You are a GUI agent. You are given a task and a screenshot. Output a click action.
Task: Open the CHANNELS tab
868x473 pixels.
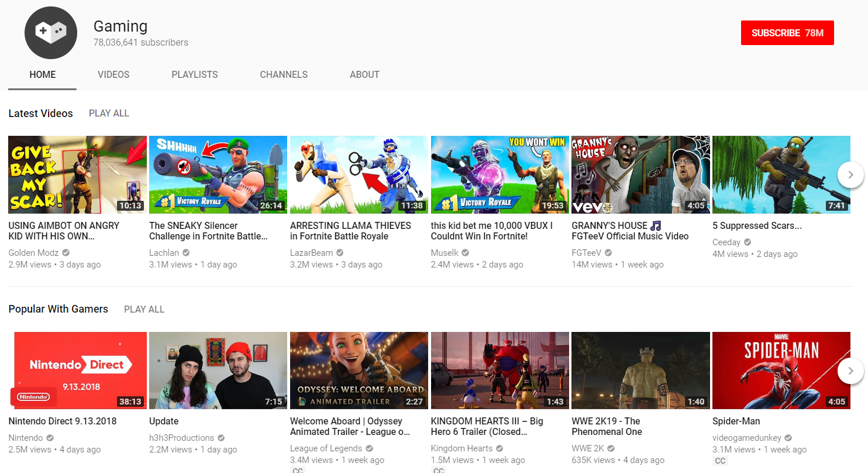pos(284,75)
